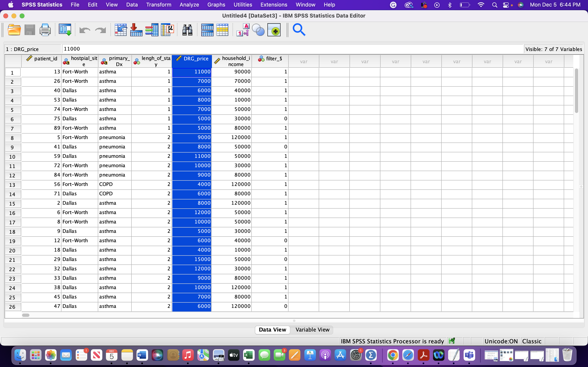Open the Analyze menu
588x367 pixels.
click(x=189, y=5)
